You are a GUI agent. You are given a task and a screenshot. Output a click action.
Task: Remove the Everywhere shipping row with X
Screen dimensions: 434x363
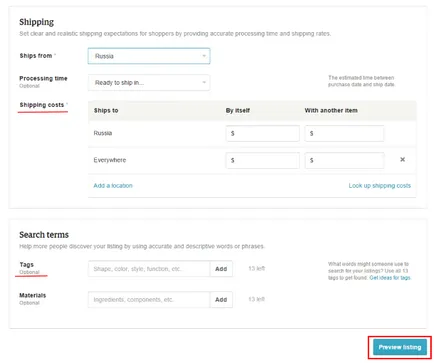tap(402, 160)
